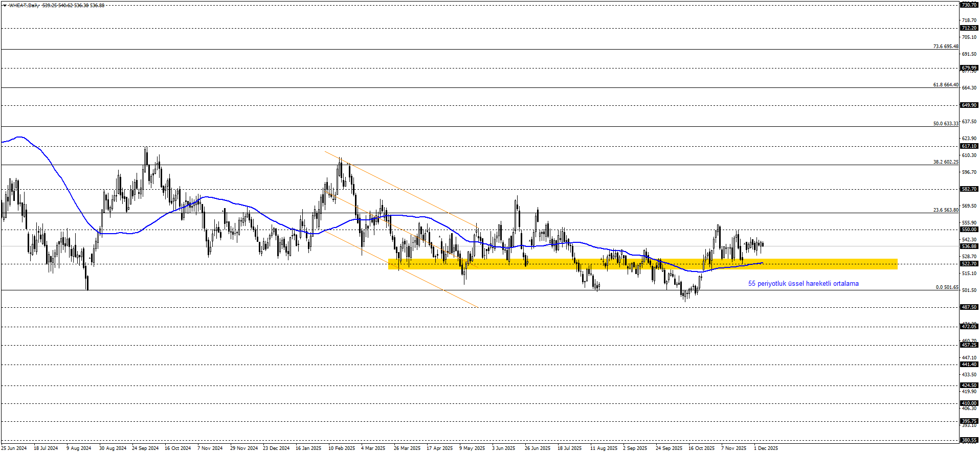Click the 26 Jun 2025 date label
The height and width of the screenshot is (454, 980).
(538, 448)
